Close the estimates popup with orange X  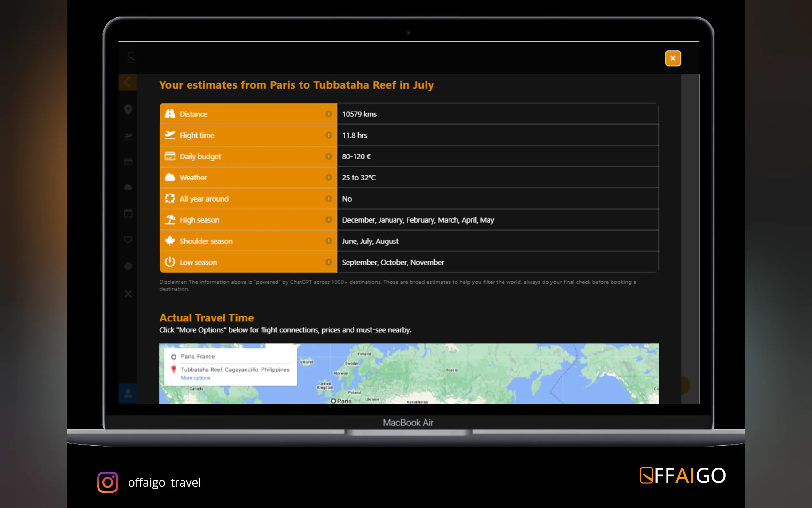tap(673, 58)
